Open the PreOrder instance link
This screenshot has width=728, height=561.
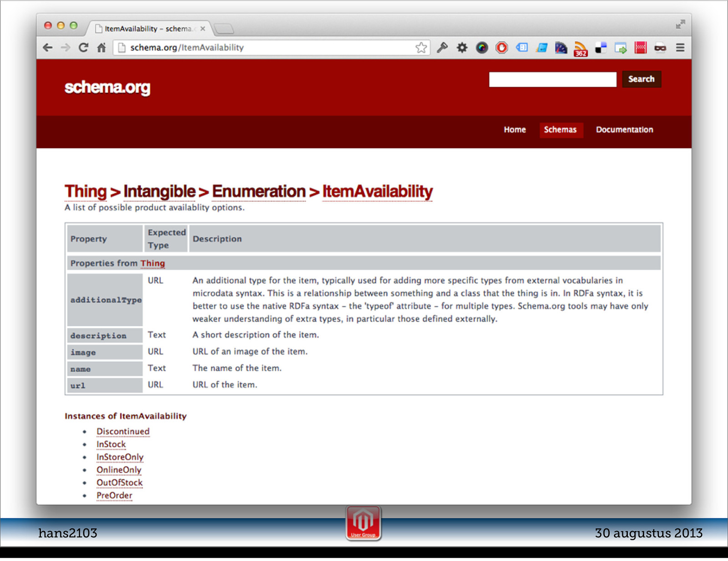coord(114,495)
